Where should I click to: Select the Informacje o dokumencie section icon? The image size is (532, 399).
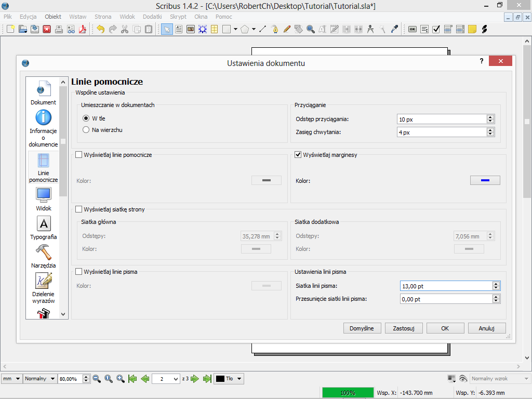tap(43, 118)
